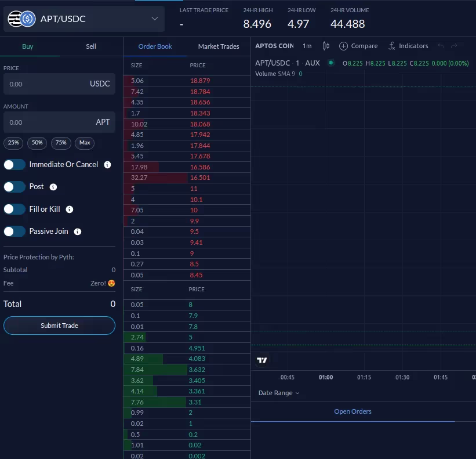The width and height of the screenshot is (476, 459).
Task: Select ask row priced 16.586
Action: coord(187,167)
